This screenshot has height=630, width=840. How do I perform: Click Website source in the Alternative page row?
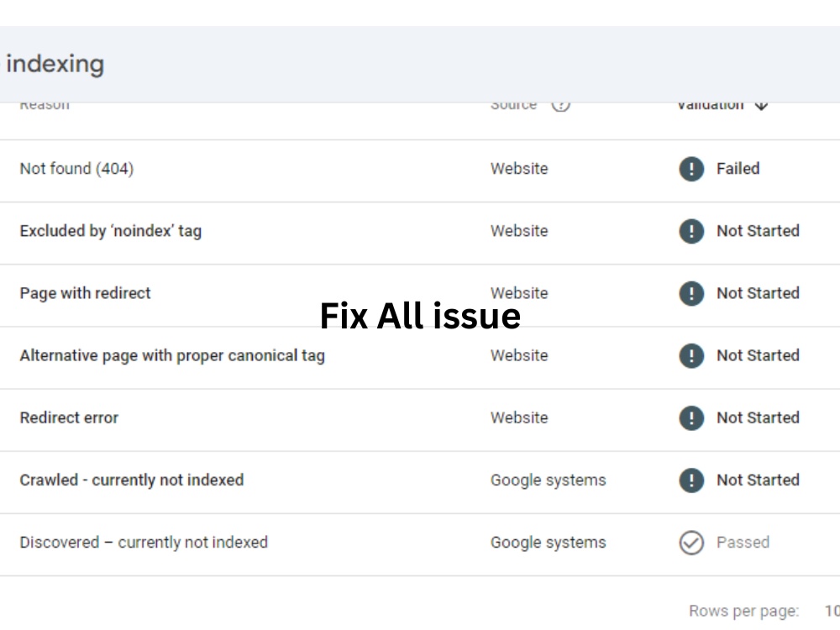[519, 355]
